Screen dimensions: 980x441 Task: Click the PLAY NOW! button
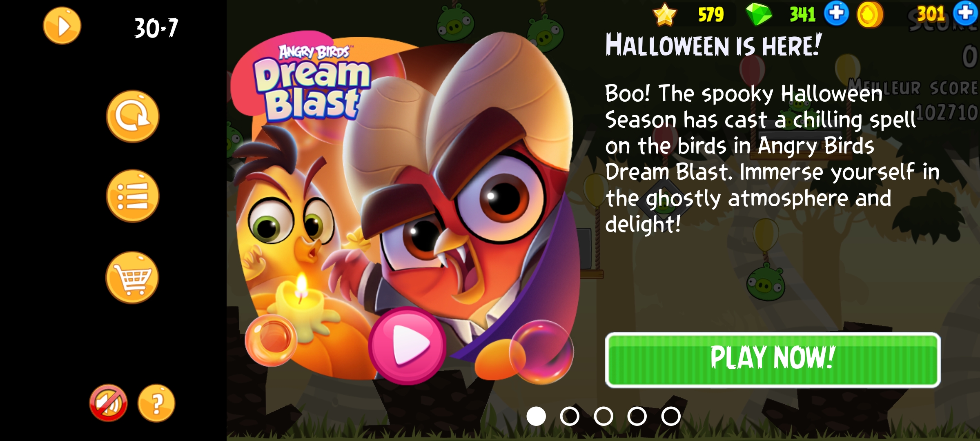[x=773, y=360]
